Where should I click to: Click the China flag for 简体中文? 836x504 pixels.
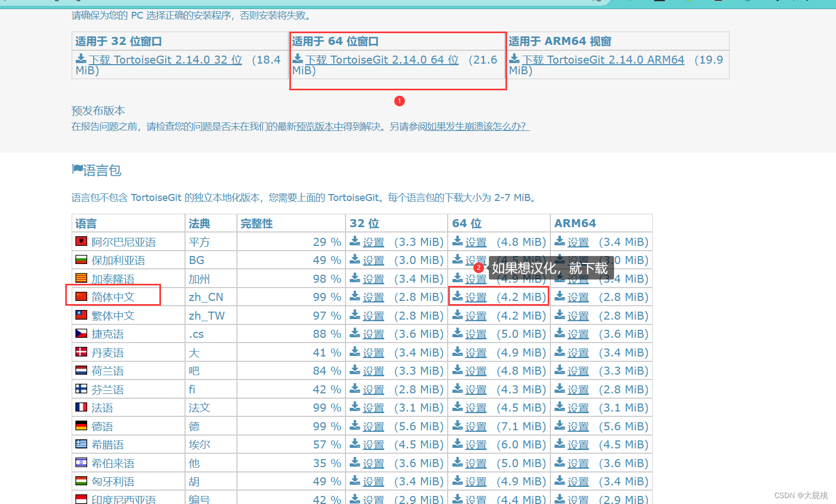[x=81, y=296]
